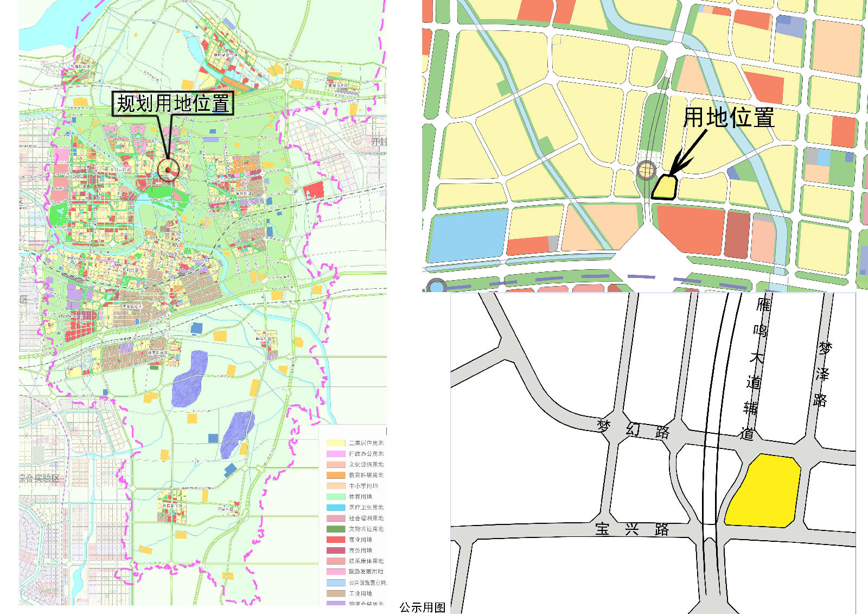
Task: Click the large light-blue block on the zoning map
Action: [468, 236]
